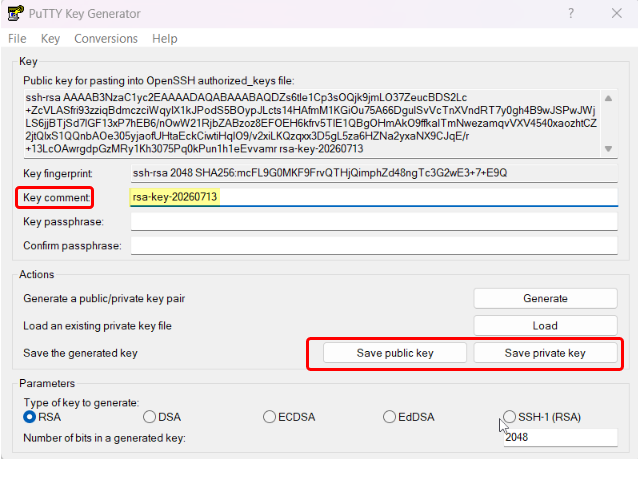638x477 pixels.
Task: Open the Help menu
Action: pos(165,39)
